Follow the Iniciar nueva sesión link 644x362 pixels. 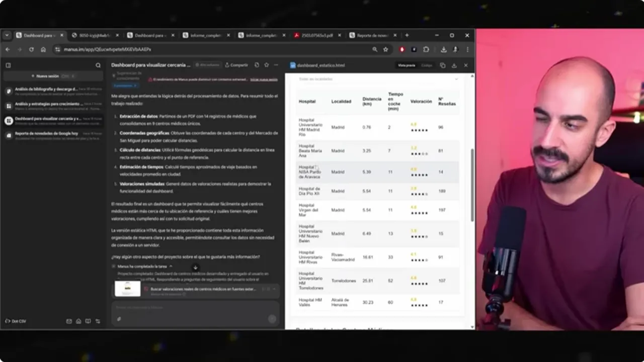click(x=264, y=79)
